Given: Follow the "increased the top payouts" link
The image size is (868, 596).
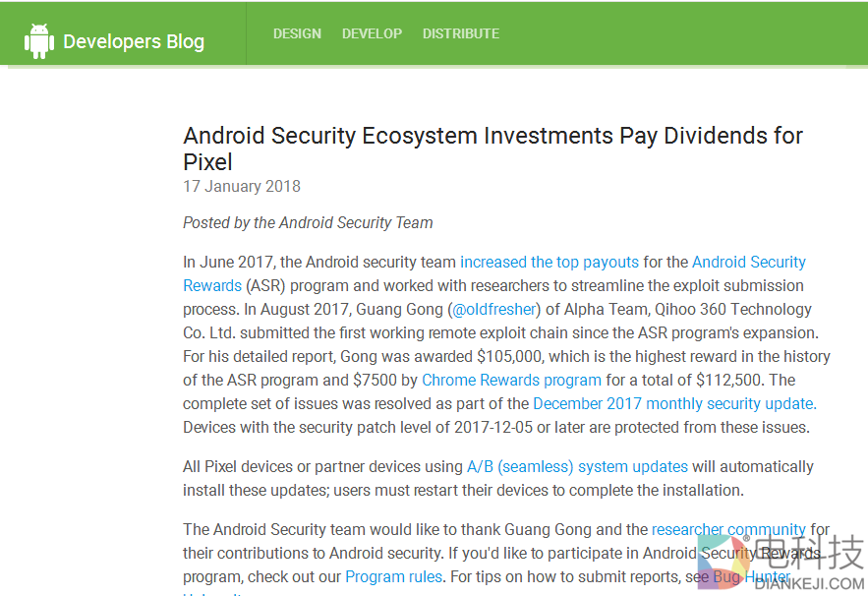Looking at the screenshot, I should (x=550, y=262).
